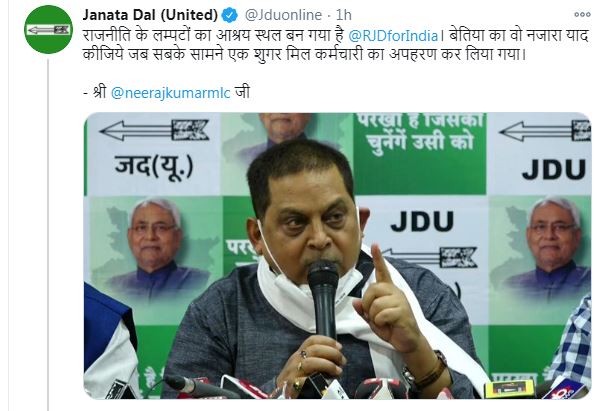Open the @RJDforIndia mention

(x=393, y=36)
